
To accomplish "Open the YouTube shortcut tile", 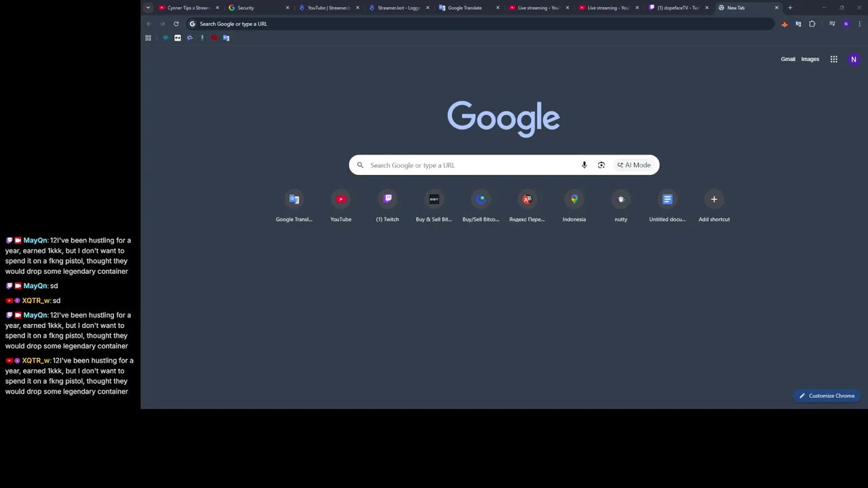I will [x=340, y=206].
